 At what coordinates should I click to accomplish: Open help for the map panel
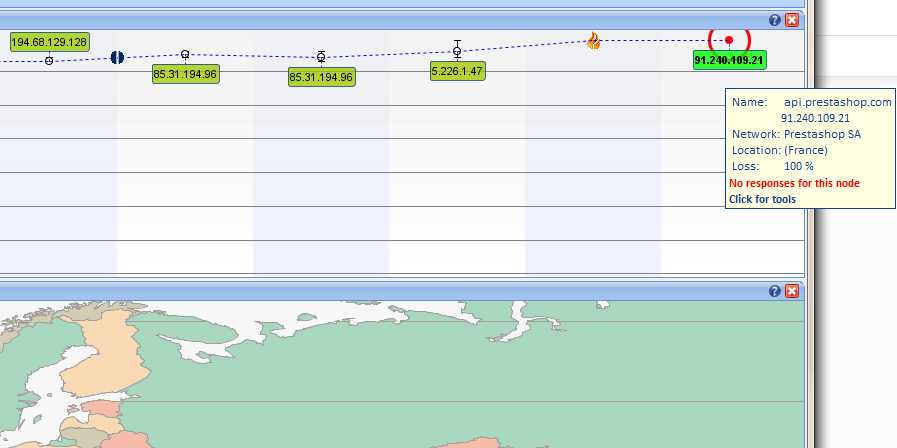[775, 291]
